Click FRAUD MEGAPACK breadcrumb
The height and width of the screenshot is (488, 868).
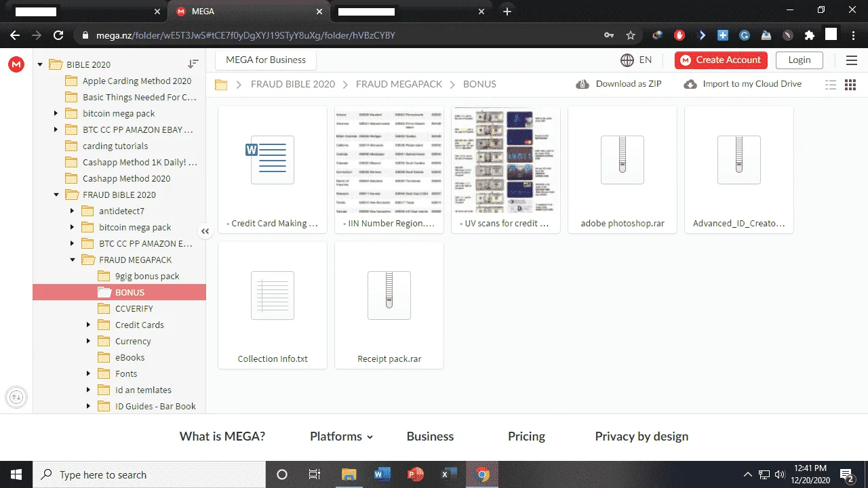click(399, 84)
